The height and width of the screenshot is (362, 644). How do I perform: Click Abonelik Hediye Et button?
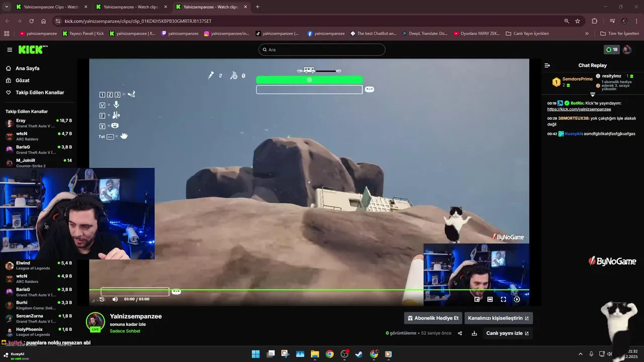[x=433, y=318]
